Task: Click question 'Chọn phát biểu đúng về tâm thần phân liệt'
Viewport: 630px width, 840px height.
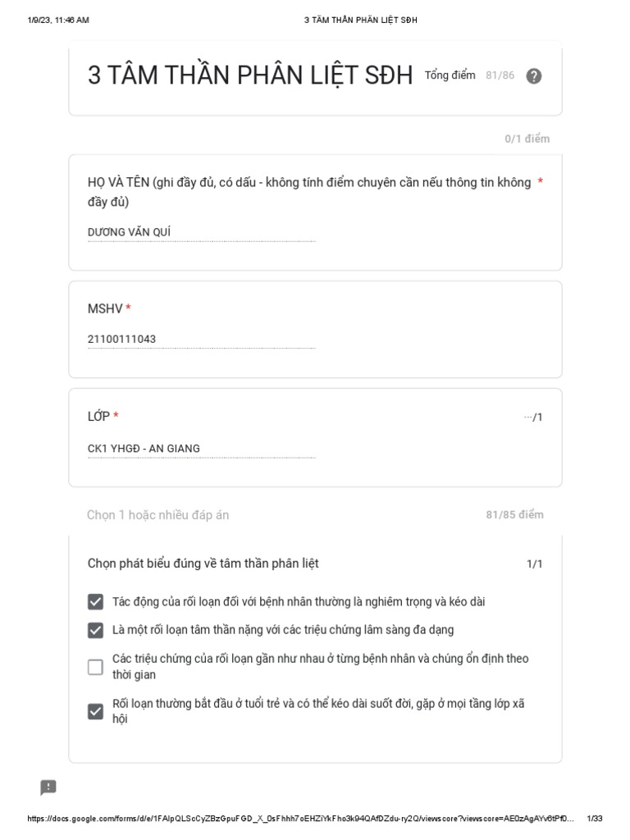Action: coord(203,564)
